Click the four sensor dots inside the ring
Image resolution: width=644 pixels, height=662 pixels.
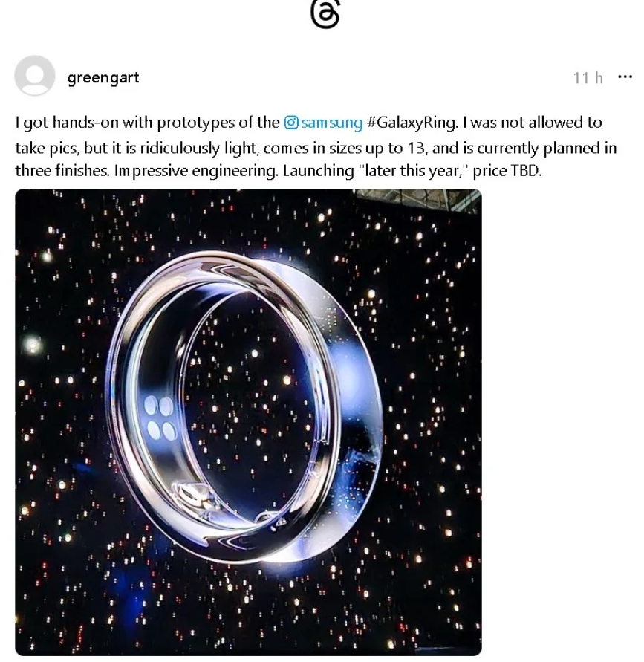pyautogui.click(x=160, y=418)
